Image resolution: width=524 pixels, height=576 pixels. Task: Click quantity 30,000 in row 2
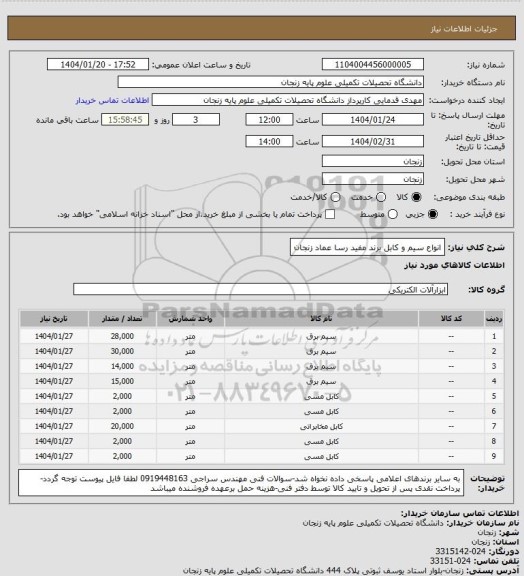(x=122, y=352)
